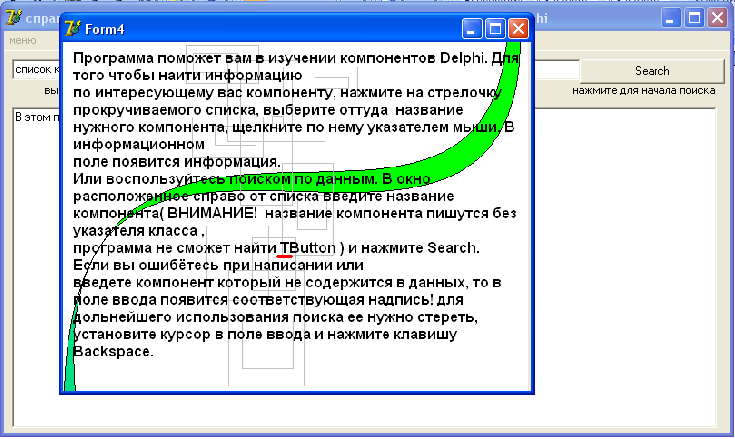Click the line Если вы ошибётесь при написании

tap(218, 265)
